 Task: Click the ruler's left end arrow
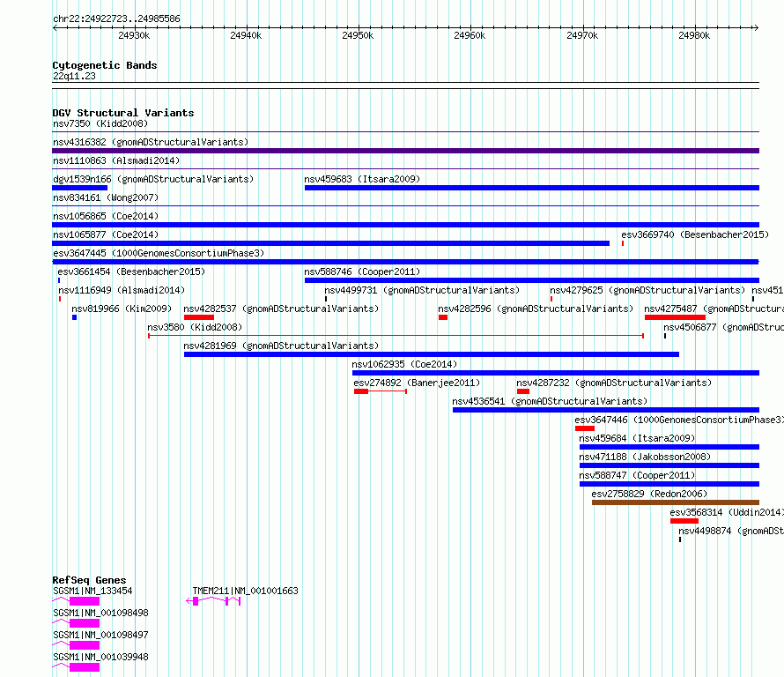click(x=55, y=27)
